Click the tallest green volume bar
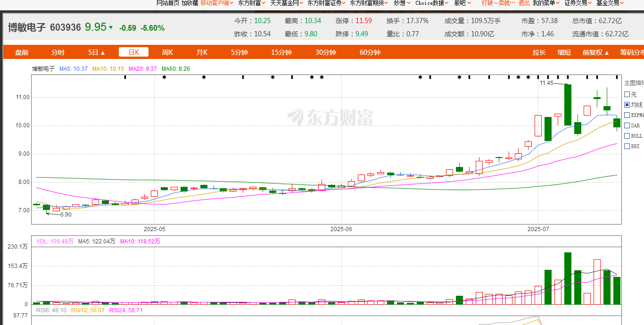 tap(568, 278)
